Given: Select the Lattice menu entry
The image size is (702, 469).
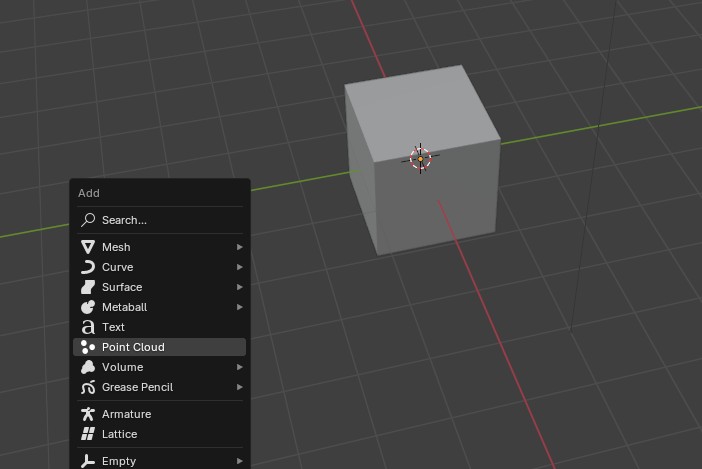Looking at the screenshot, I should click(x=119, y=434).
